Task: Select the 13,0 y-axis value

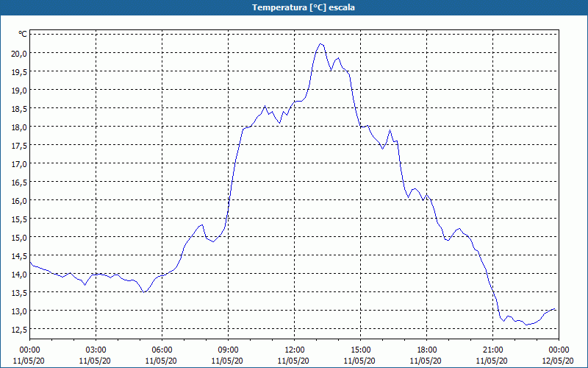Action: 19,311
